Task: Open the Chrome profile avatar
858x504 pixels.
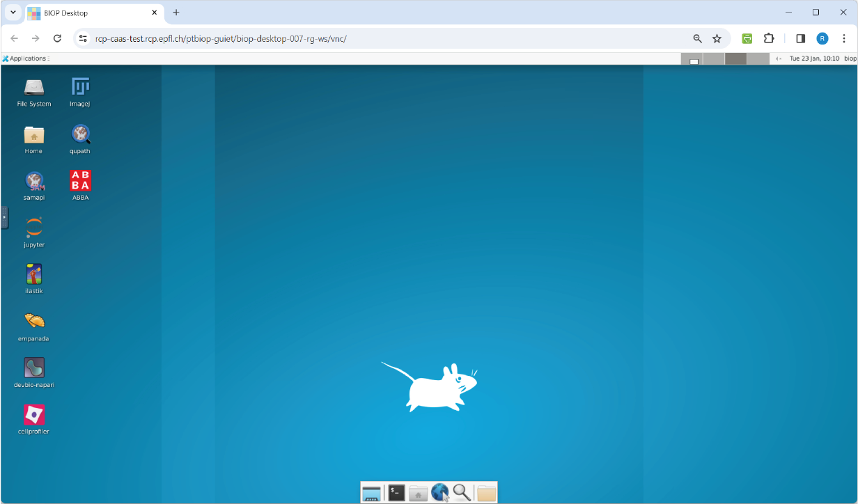Action: (x=822, y=38)
